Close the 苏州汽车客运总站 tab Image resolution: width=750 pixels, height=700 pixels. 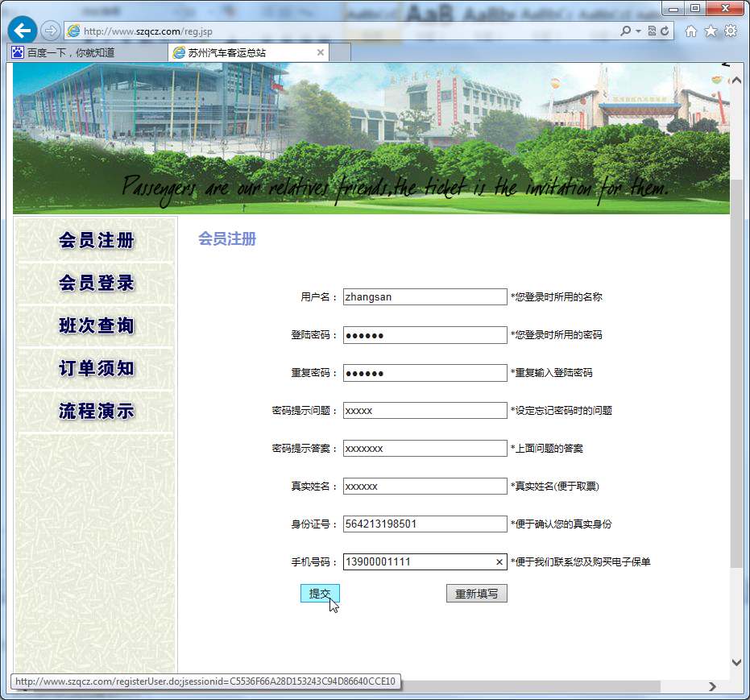[321, 52]
